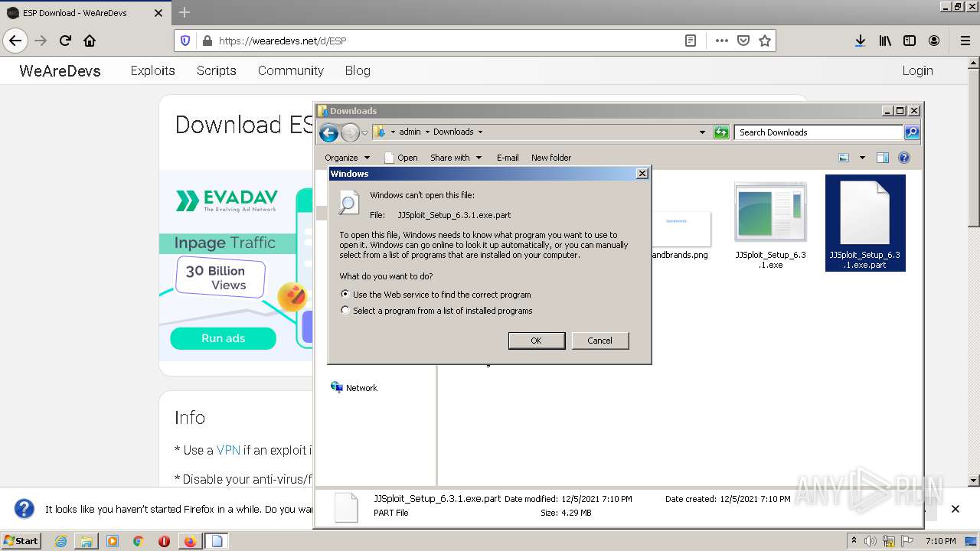Launch Chrome from taskbar
This screenshot has width=980, height=551.
[138, 541]
